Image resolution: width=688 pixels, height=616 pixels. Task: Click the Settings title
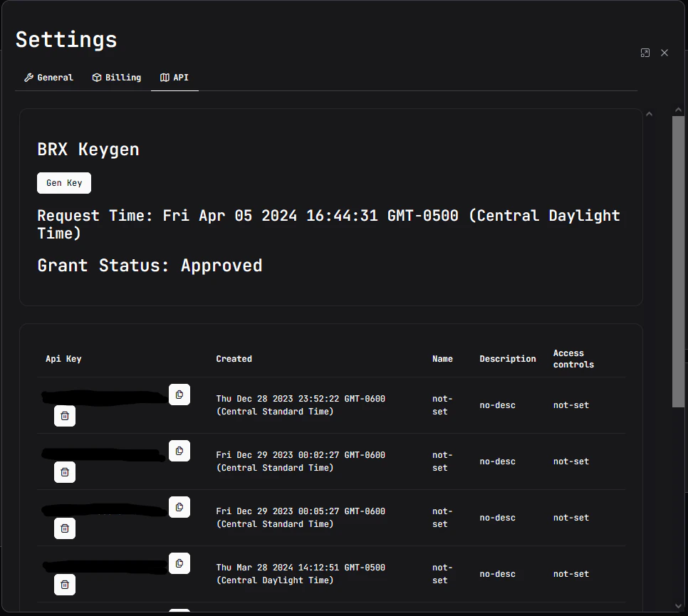pyautogui.click(x=66, y=40)
